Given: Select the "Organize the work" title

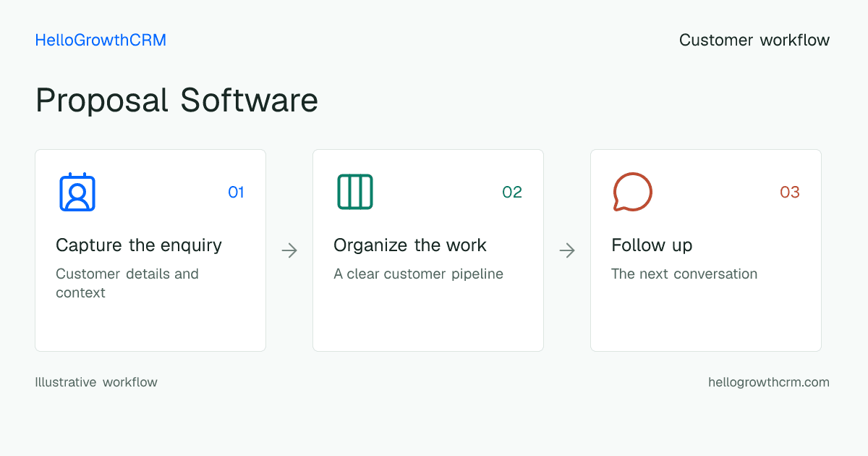Looking at the screenshot, I should pyautogui.click(x=410, y=245).
